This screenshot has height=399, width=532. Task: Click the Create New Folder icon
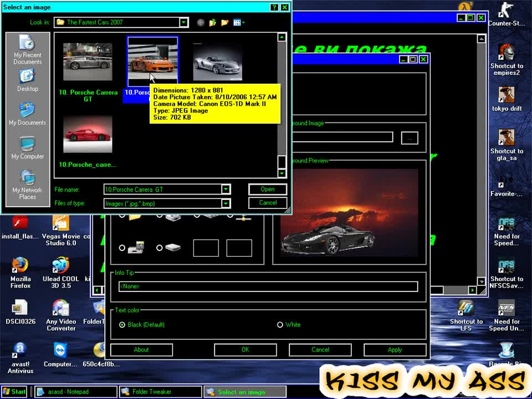224,23
